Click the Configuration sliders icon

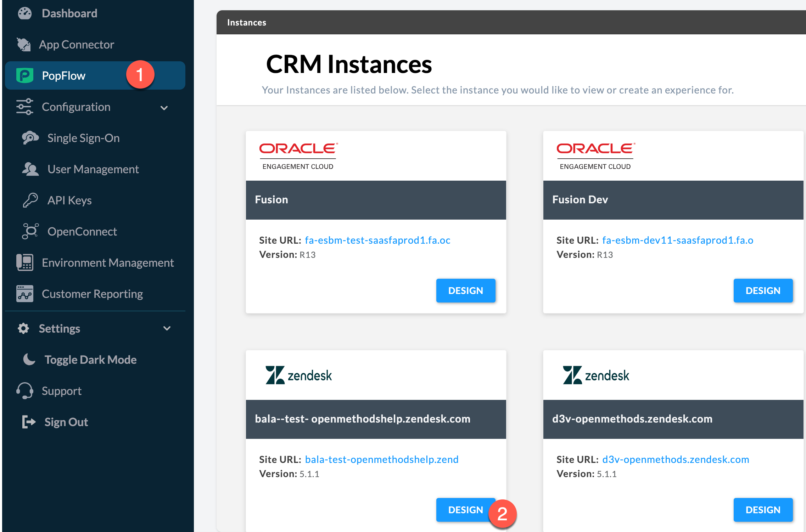coord(25,107)
